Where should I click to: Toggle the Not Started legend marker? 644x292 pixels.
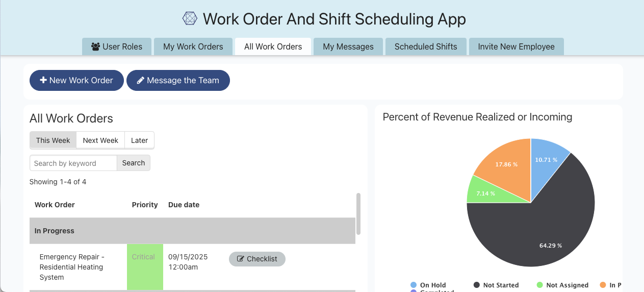[x=477, y=285]
